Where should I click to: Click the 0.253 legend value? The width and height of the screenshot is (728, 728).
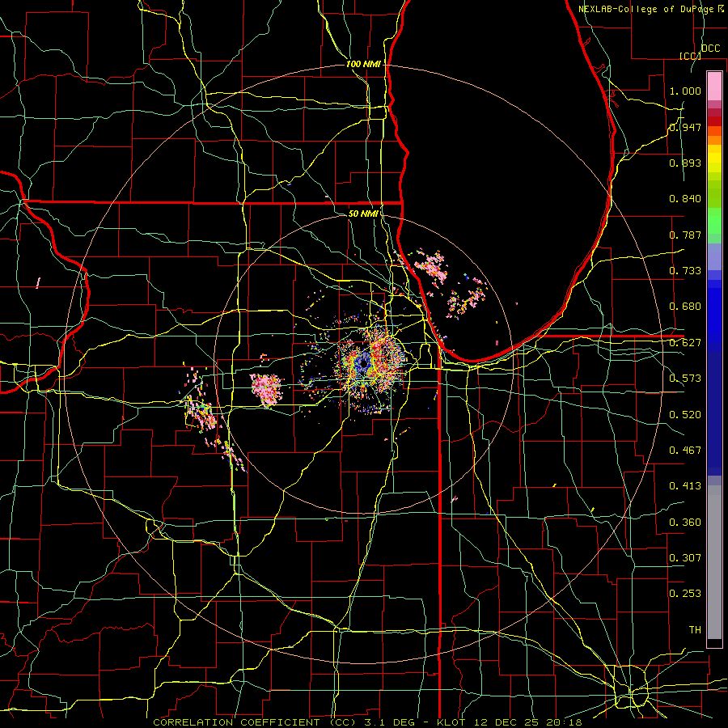tap(685, 594)
